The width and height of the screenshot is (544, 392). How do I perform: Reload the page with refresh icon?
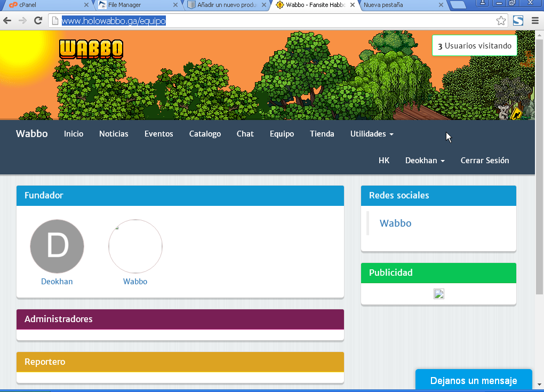tap(38, 21)
